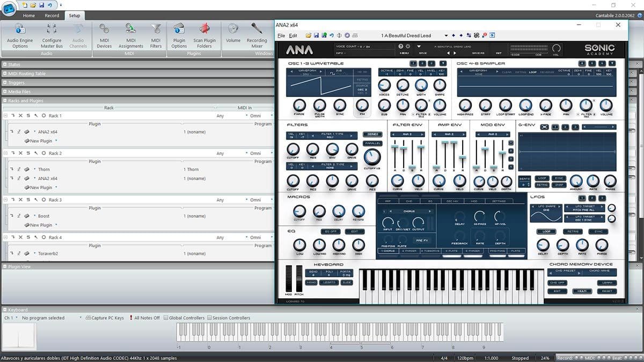The image size is (644, 362).
Task: Expand the MIDI Routing Table panel
Action: point(5,73)
